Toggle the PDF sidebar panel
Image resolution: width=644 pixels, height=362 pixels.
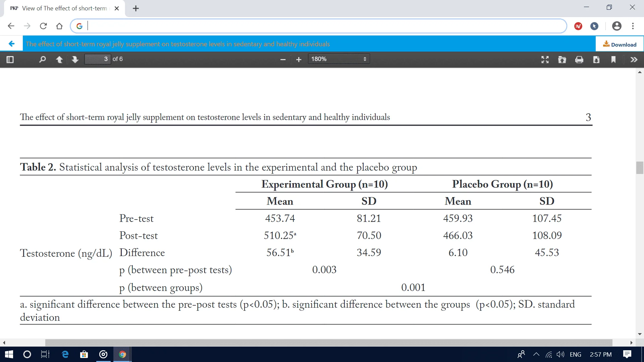pos(10,60)
